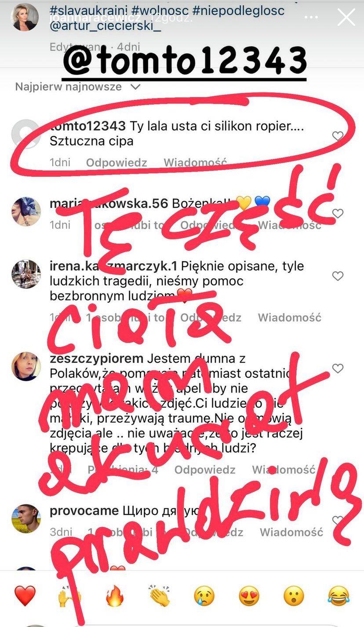
Task: Like irena.kaczmarczyk.1 comment with heart icon
Action: [338, 276]
